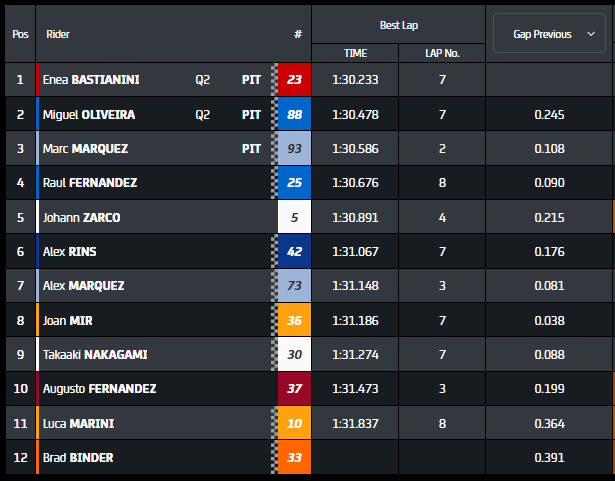The image size is (615, 481).
Task: Click the Rider column header
Action: tap(57, 34)
